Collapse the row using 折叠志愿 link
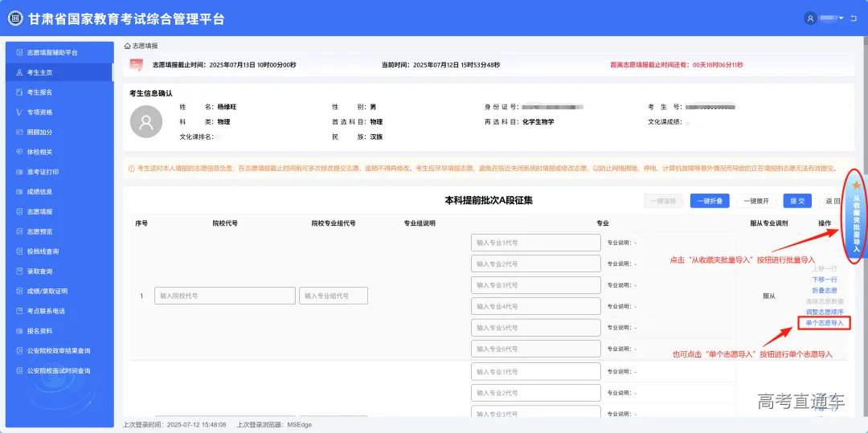The image size is (868, 433). coord(824,290)
